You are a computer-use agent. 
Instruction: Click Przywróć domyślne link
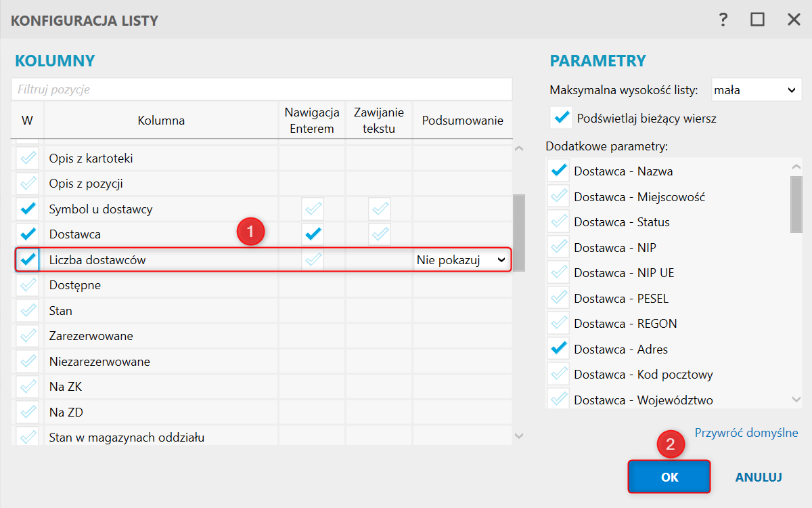[x=746, y=433]
